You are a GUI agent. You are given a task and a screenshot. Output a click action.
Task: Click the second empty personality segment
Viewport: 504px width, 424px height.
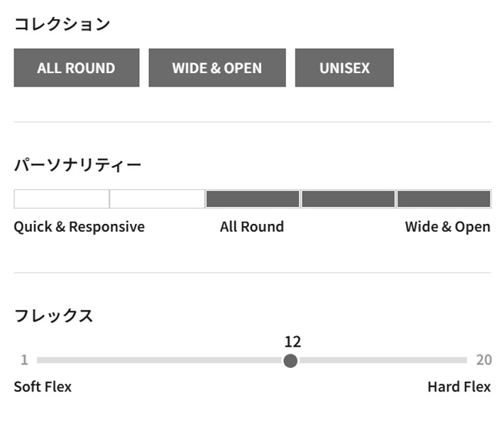[x=157, y=199]
